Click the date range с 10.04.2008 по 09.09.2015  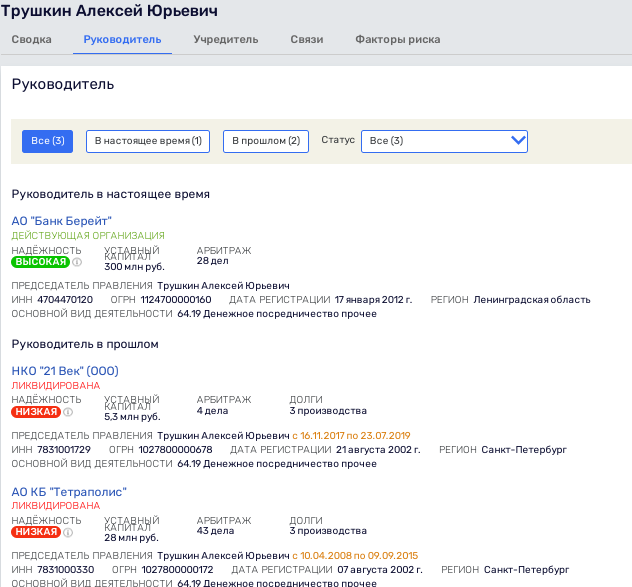[x=355, y=556]
